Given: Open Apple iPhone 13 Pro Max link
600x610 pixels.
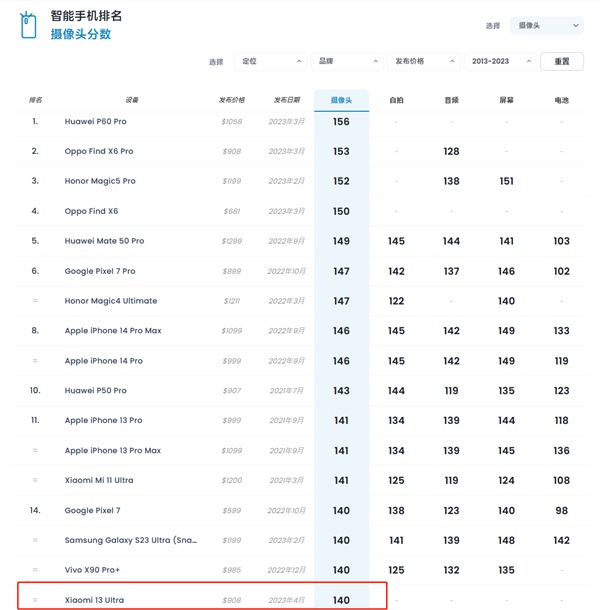Looking at the screenshot, I should (x=112, y=450).
